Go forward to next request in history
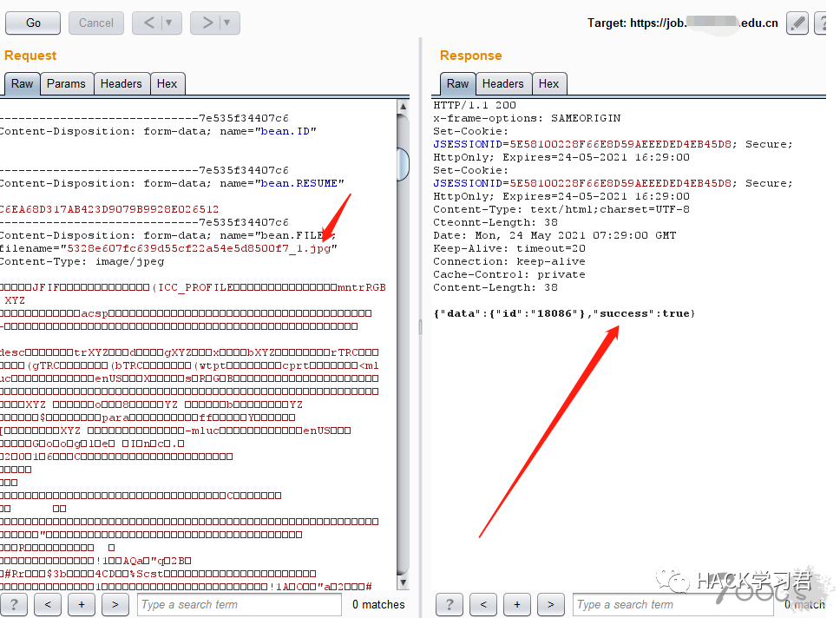Viewport: 840px width, 618px height. click(207, 23)
